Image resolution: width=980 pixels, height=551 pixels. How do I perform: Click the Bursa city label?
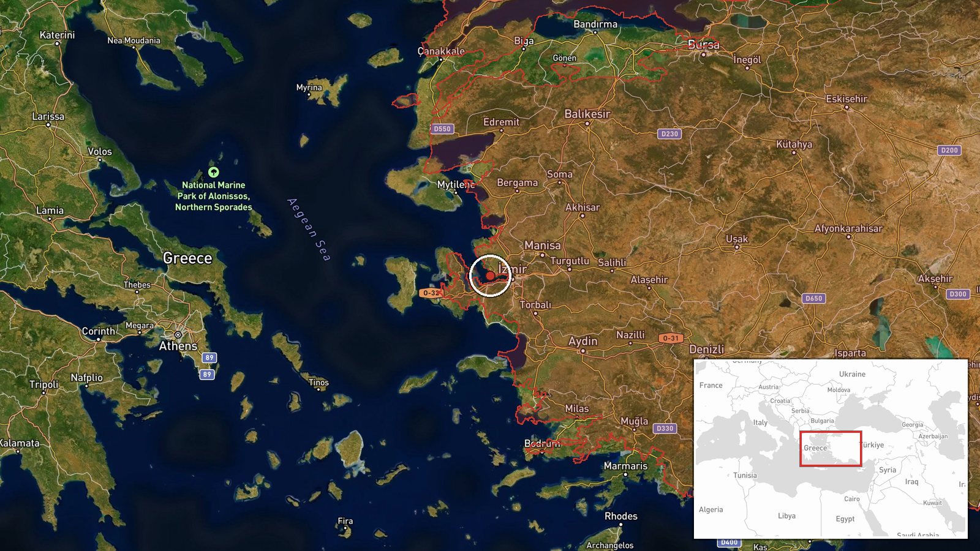(x=704, y=45)
